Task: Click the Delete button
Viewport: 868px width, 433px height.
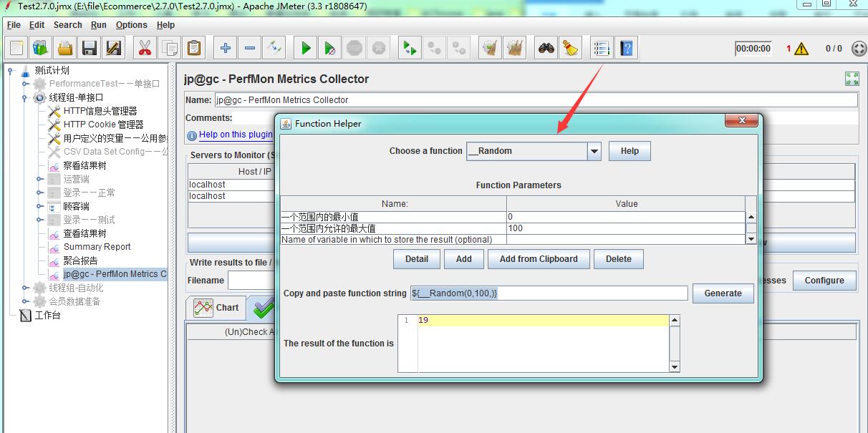Action: pos(619,259)
